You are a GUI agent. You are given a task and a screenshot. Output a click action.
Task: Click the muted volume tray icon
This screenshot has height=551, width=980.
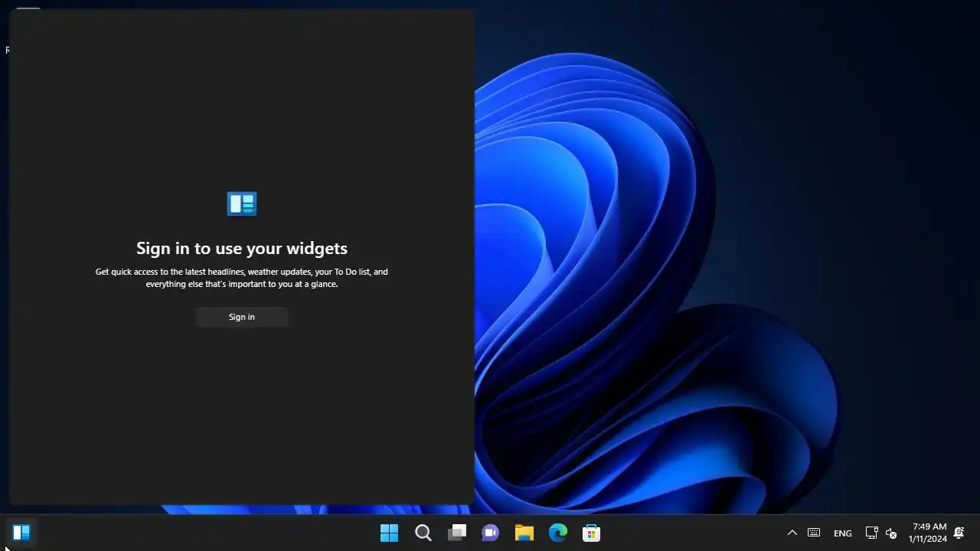click(x=891, y=533)
